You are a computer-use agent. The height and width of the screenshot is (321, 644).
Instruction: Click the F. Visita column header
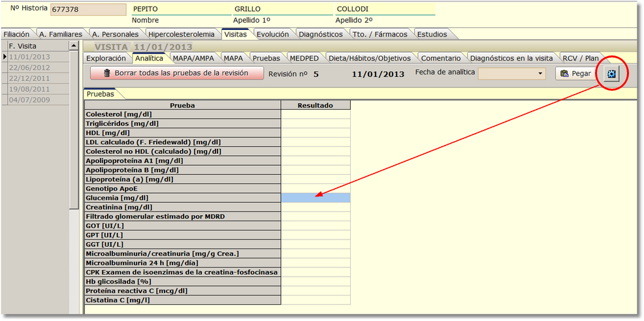(x=39, y=46)
